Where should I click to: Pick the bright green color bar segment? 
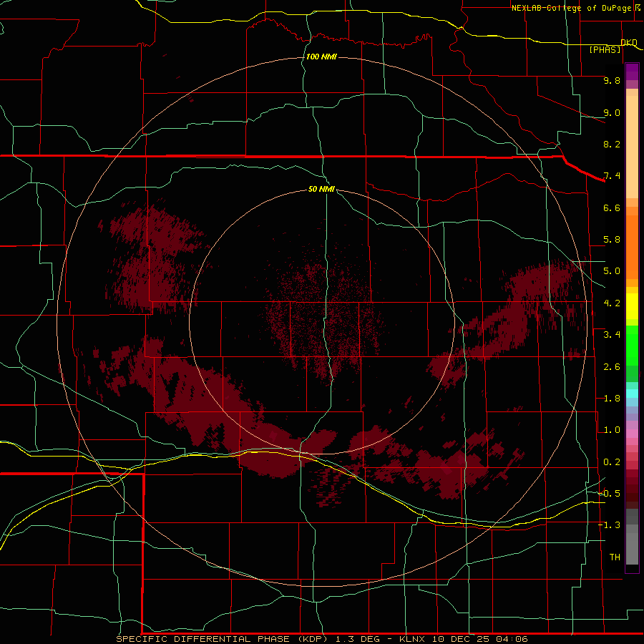pos(632,345)
